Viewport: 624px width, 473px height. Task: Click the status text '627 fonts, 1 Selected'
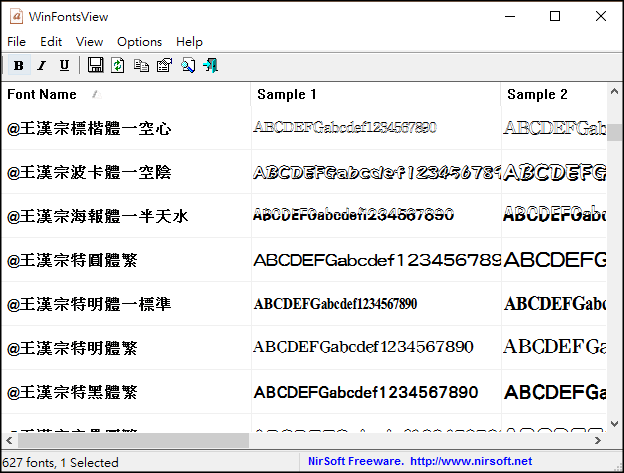60,462
